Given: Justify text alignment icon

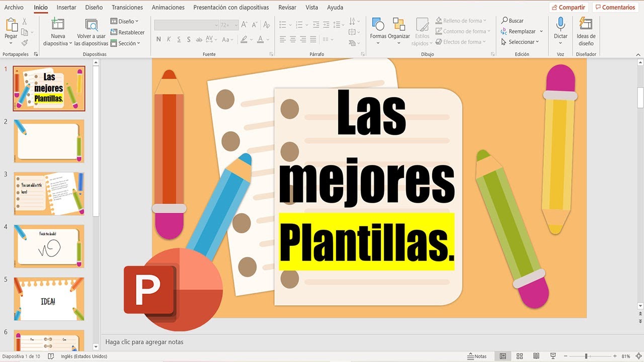Looking at the screenshot, I should (313, 39).
